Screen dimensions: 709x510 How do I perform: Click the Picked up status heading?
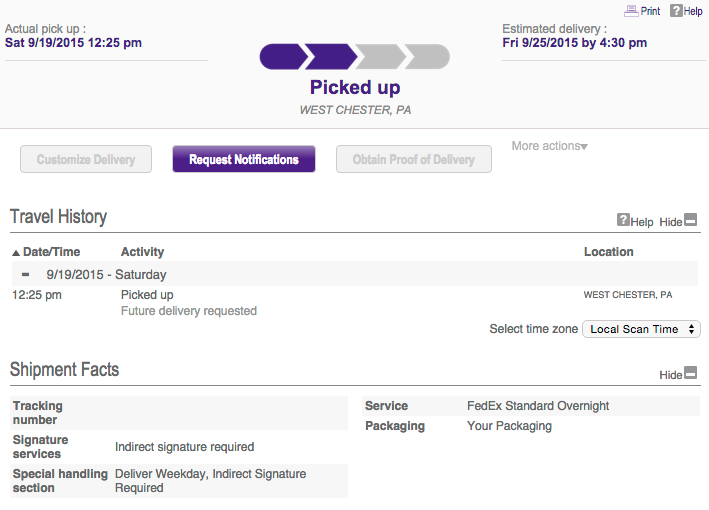coord(355,88)
